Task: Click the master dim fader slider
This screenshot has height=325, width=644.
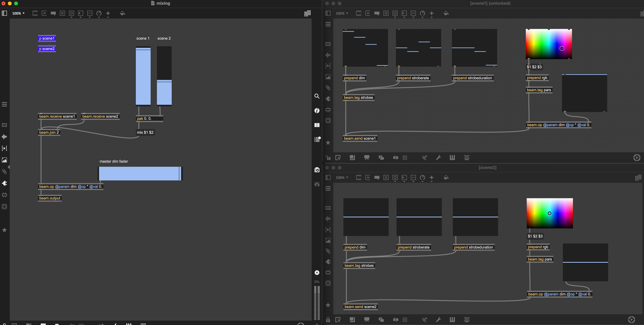Action: 140,174
